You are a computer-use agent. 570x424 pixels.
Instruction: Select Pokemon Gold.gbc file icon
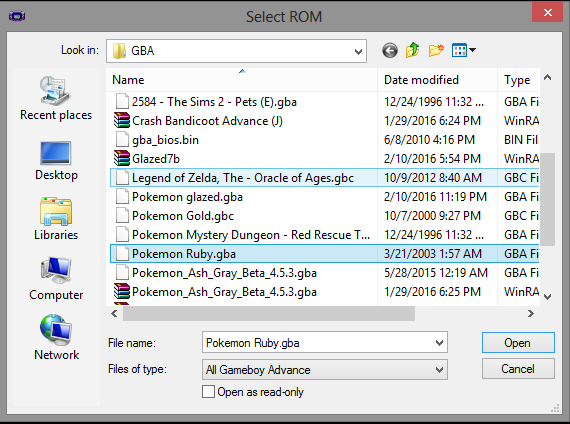122,216
